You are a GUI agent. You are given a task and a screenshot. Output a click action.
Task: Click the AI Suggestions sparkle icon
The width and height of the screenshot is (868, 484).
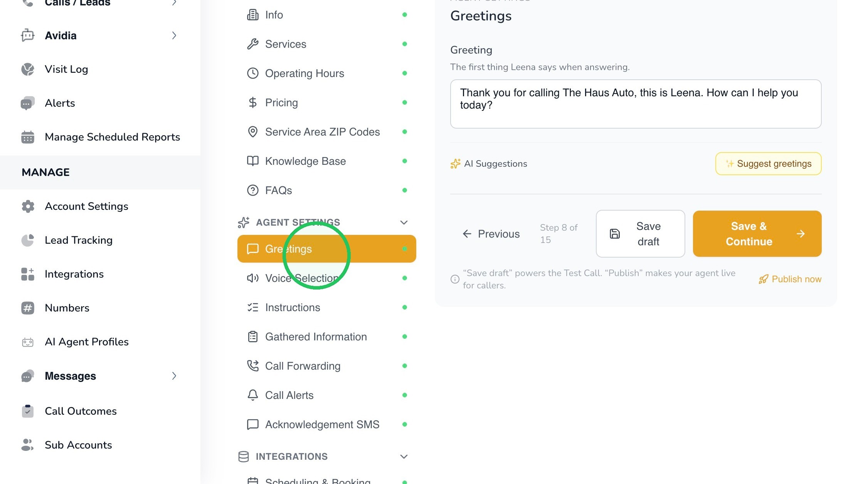click(x=456, y=164)
